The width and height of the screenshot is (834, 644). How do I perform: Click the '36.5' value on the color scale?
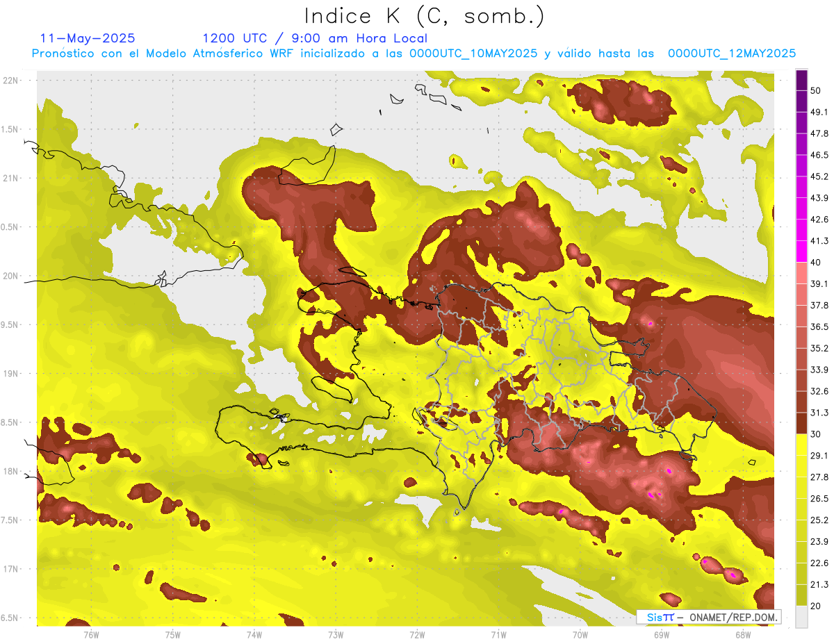[819, 327]
